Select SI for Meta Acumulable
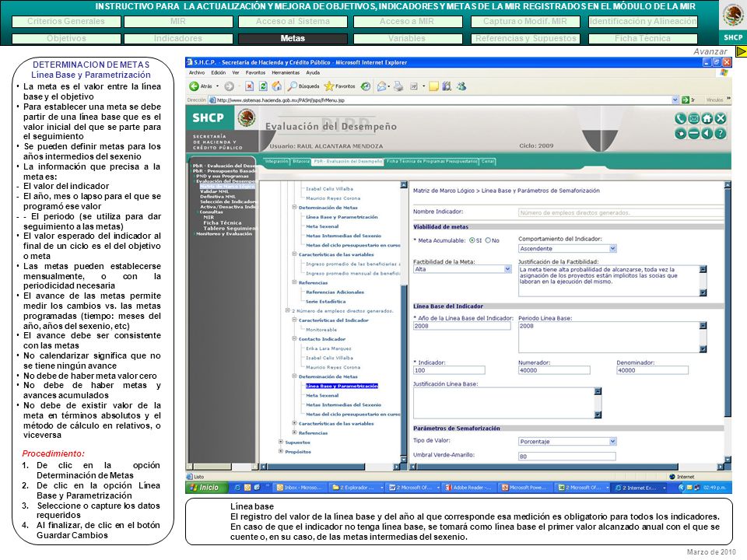 pos(472,240)
